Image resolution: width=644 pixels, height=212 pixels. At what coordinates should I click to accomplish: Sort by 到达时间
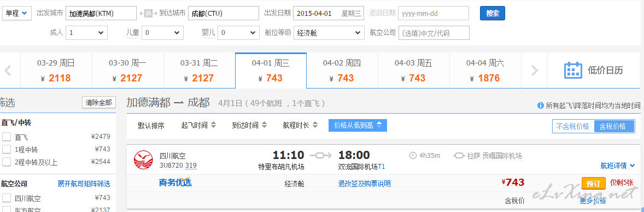[250, 125]
